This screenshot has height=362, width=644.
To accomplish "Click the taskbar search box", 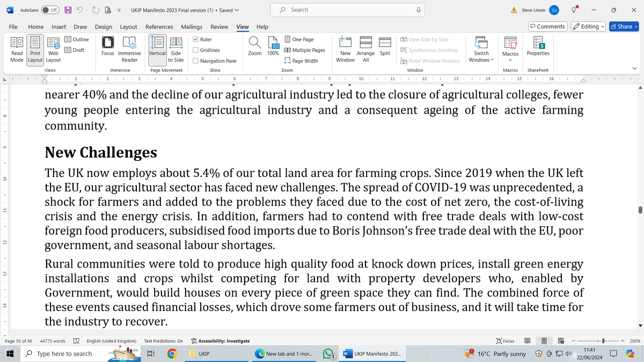I will [x=80, y=354].
